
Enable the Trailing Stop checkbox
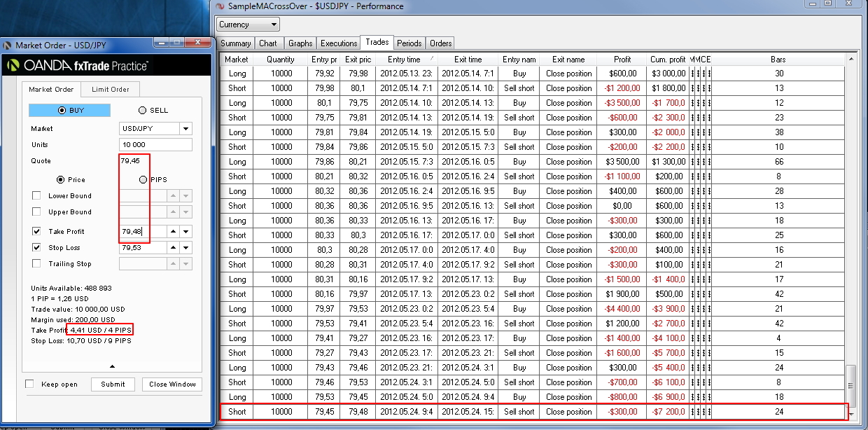pyautogui.click(x=36, y=263)
